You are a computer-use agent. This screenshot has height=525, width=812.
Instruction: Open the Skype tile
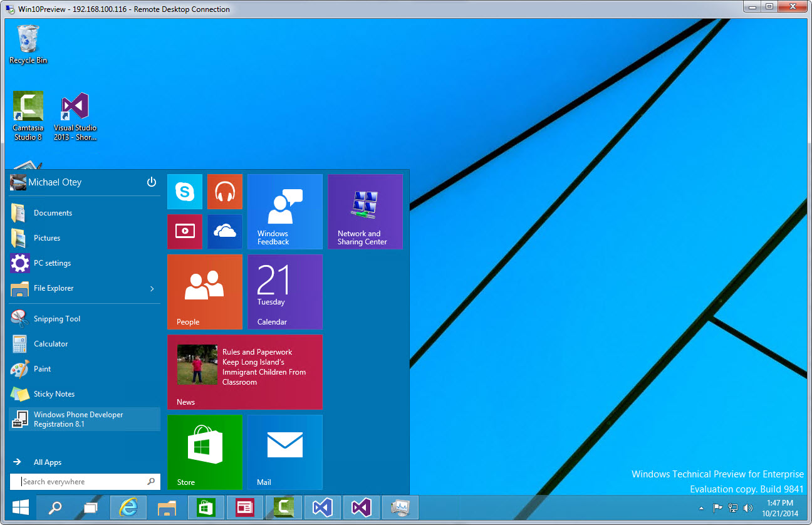[x=185, y=192]
